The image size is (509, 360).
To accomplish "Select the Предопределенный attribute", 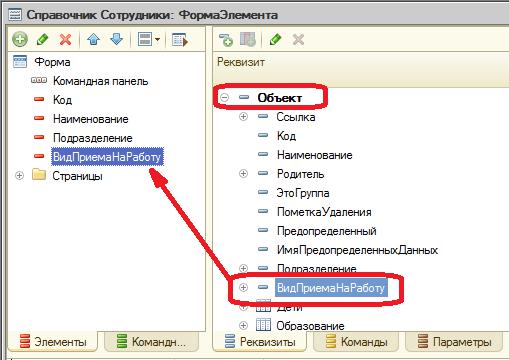I will click(x=327, y=231).
